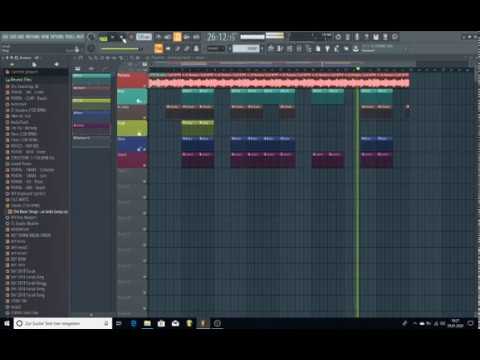The width and height of the screenshot is (480, 360).
Task: Open the Windows Start menu
Action: [7, 323]
